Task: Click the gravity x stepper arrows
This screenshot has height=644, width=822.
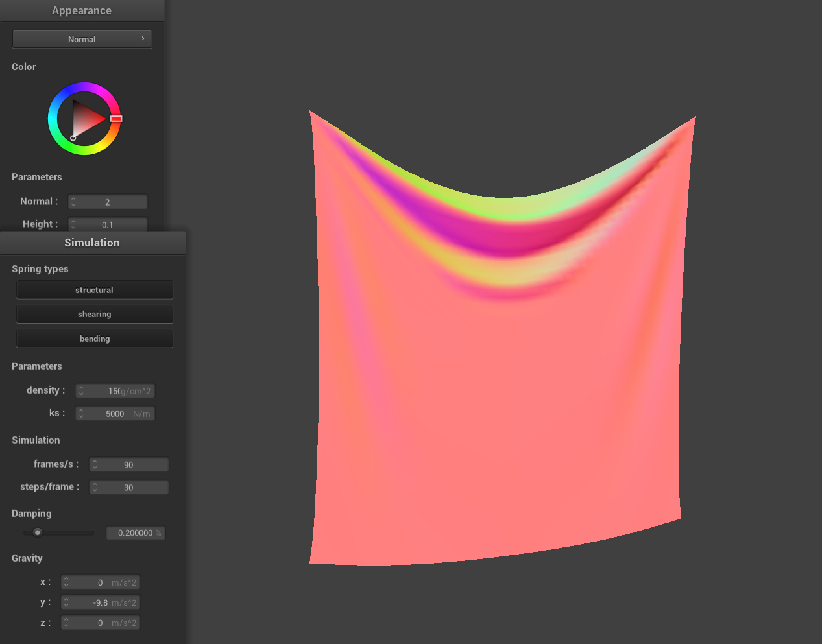Action: [66, 582]
